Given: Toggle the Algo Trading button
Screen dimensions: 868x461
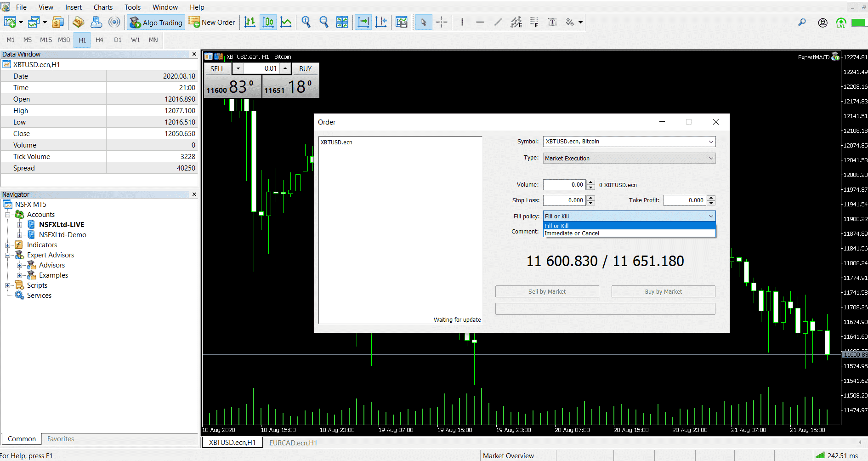Looking at the screenshot, I should tap(156, 22).
